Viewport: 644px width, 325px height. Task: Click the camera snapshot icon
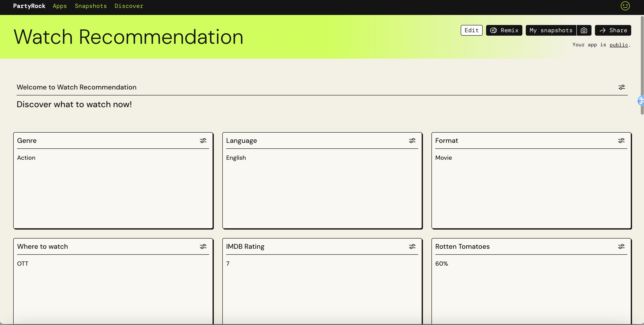point(584,30)
